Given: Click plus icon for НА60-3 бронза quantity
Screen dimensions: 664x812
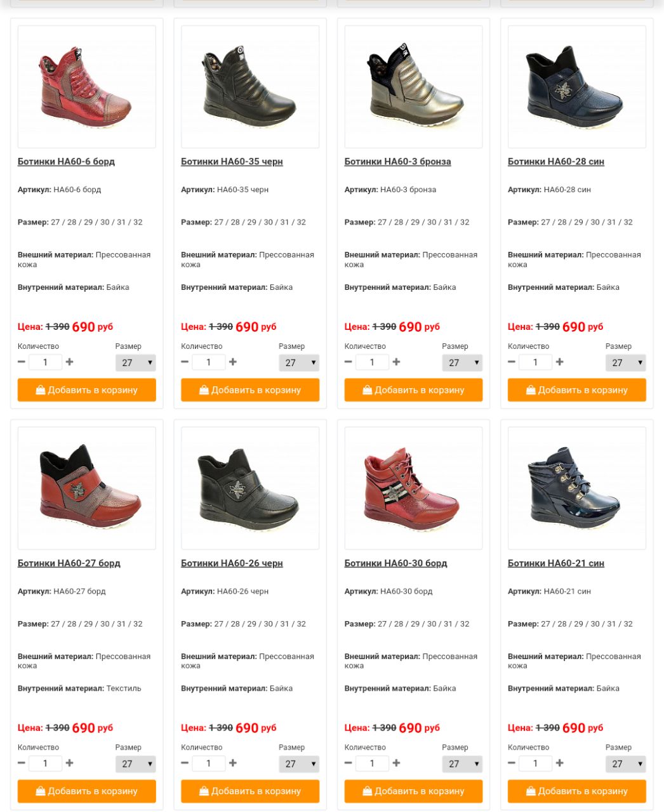Looking at the screenshot, I should coord(396,362).
